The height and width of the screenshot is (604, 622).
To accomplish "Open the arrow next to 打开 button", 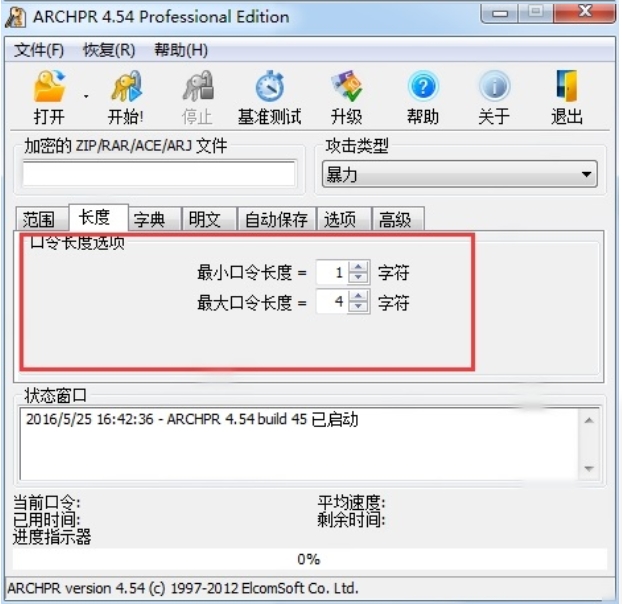I will [x=86, y=96].
